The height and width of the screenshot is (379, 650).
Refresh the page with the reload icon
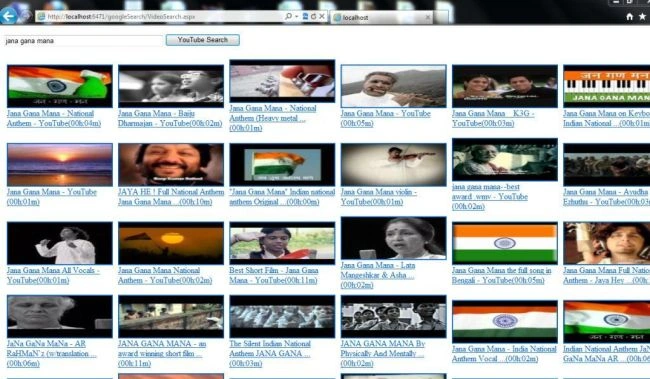pyautogui.click(x=313, y=16)
